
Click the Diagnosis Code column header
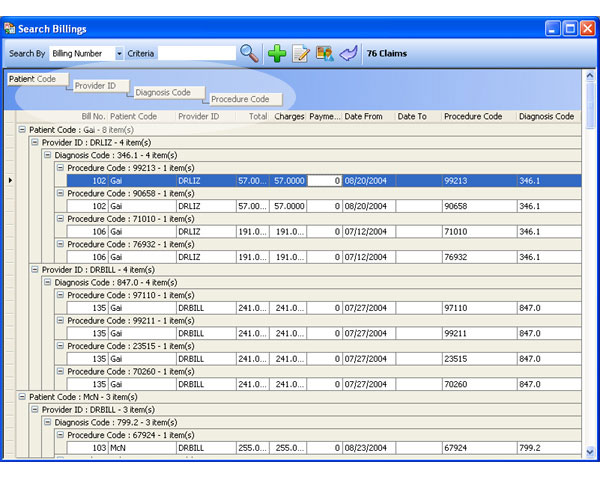tap(546, 117)
